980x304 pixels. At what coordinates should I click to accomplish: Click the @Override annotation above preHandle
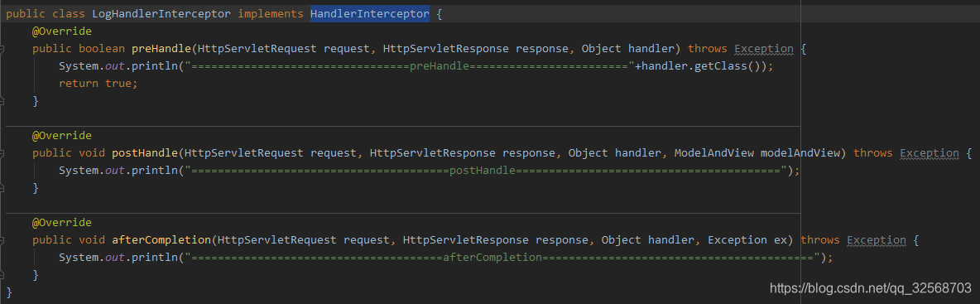[62, 31]
